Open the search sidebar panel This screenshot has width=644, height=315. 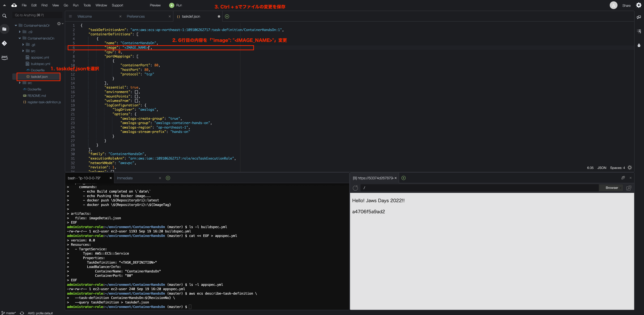(4, 16)
